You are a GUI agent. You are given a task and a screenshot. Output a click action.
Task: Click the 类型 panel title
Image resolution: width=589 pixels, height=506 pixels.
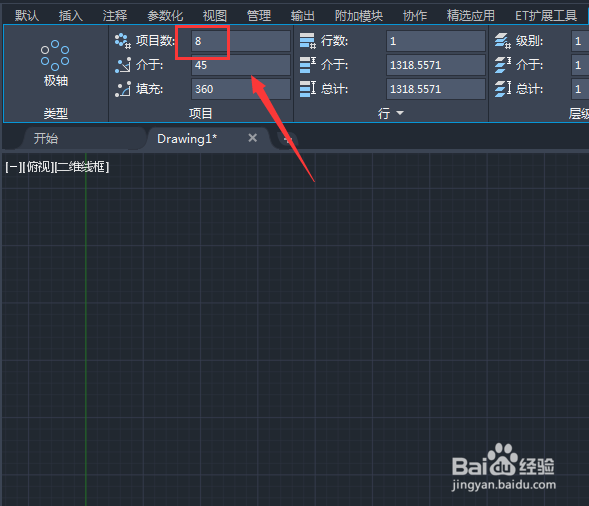click(x=56, y=113)
